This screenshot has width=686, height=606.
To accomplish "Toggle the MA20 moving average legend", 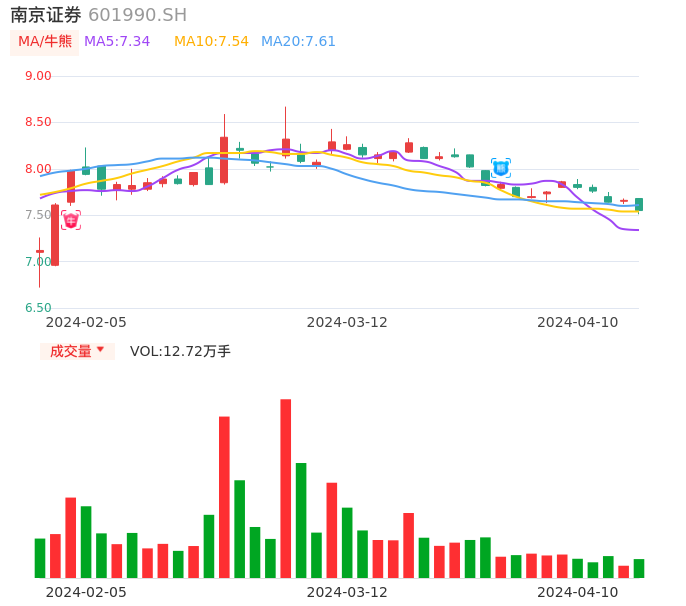I will 298,42.
